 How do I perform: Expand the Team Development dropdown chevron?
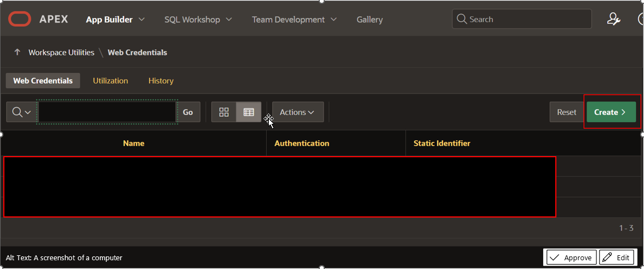[334, 19]
